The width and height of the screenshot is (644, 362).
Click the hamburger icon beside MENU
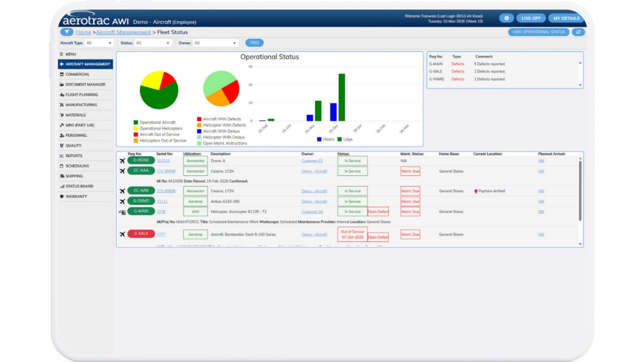[61, 54]
